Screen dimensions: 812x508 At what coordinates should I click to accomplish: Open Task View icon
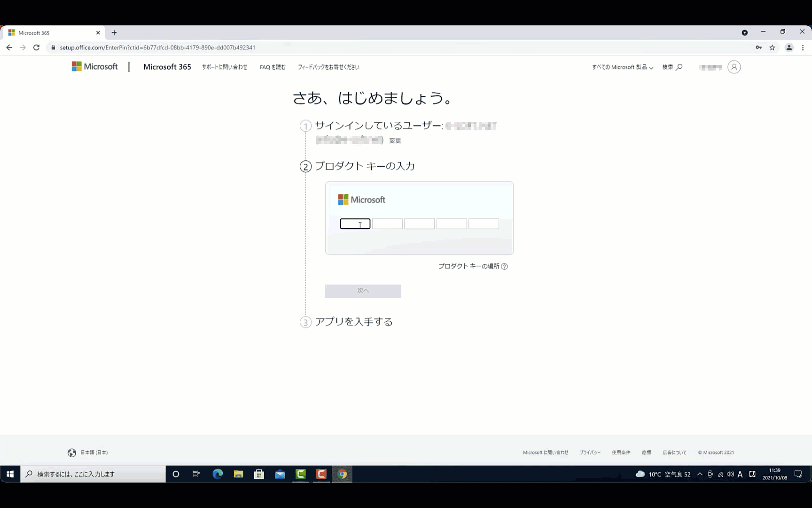(196, 474)
